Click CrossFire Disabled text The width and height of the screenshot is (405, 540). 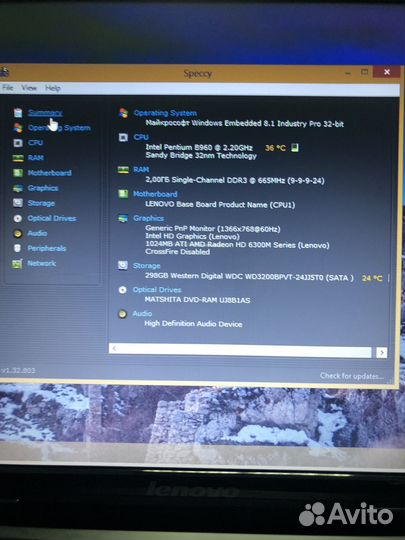177,252
